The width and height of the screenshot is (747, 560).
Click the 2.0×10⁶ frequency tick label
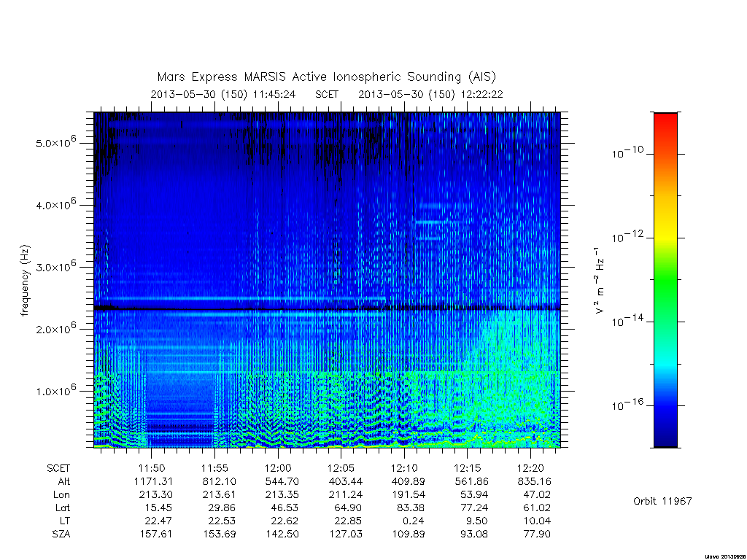55,329
